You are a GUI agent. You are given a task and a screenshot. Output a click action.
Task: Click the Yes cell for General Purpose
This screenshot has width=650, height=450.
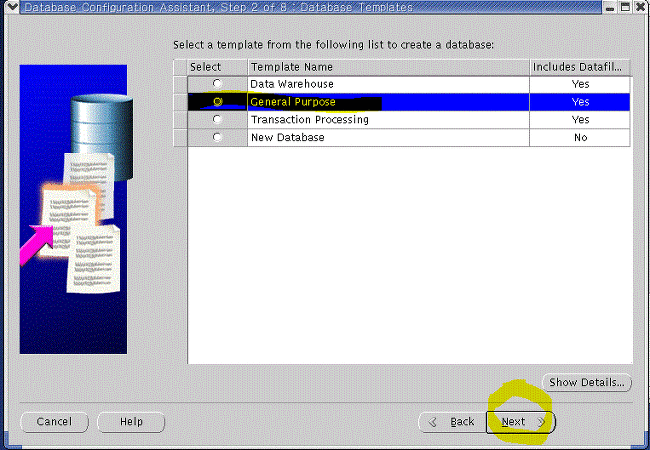tap(580, 102)
